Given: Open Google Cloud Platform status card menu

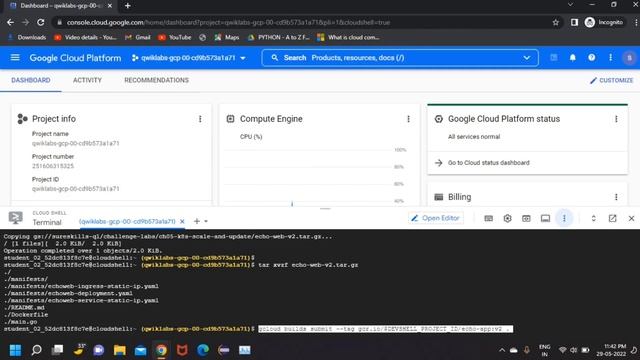Looking at the screenshot, I should point(616,119).
